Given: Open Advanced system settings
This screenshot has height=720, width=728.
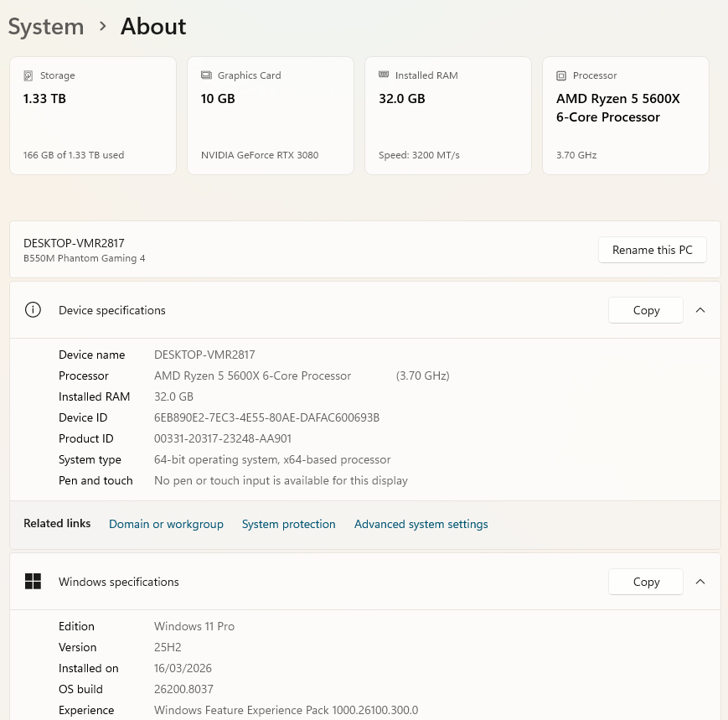Looking at the screenshot, I should pos(421,523).
